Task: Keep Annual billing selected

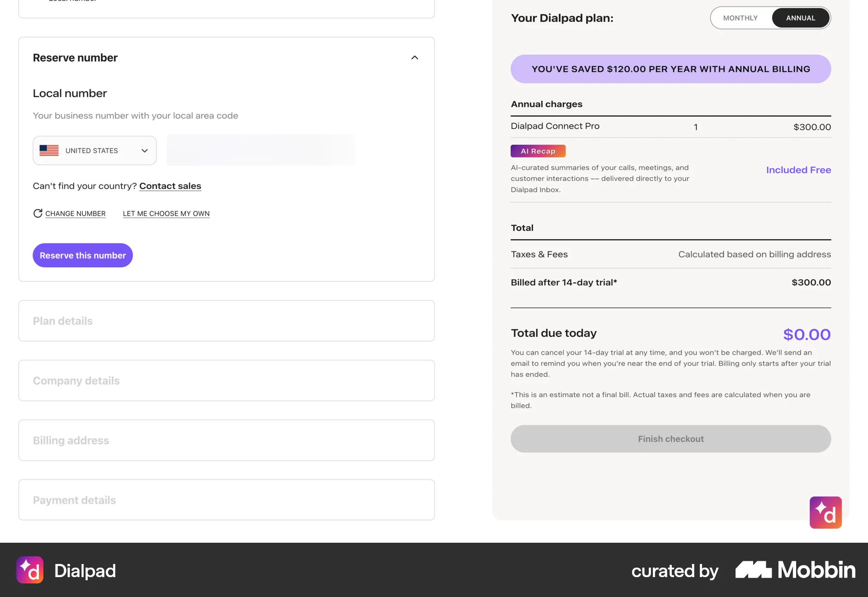Action: coord(801,18)
